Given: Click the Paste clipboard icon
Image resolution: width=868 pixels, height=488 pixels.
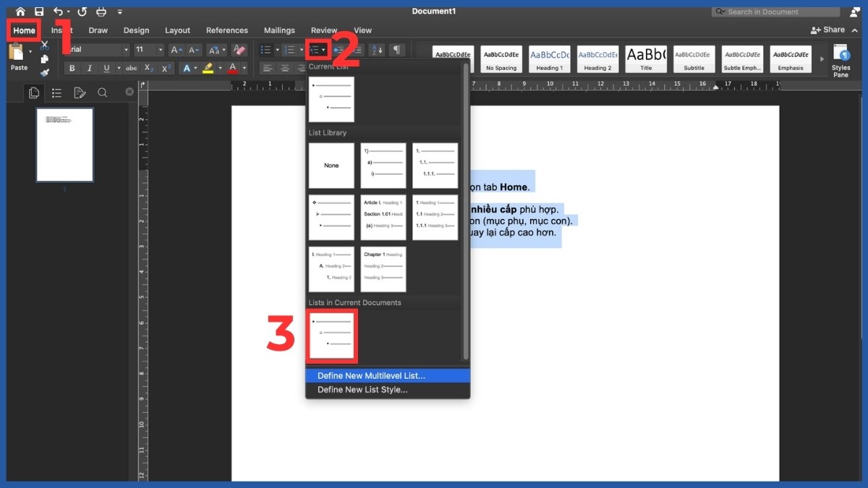Looking at the screenshot, I should 17,53.
